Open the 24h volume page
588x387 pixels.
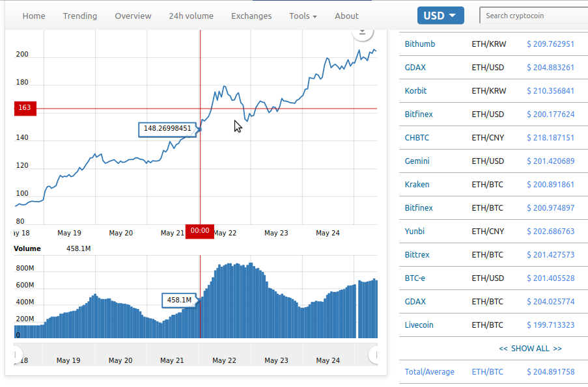pos(191,16)
